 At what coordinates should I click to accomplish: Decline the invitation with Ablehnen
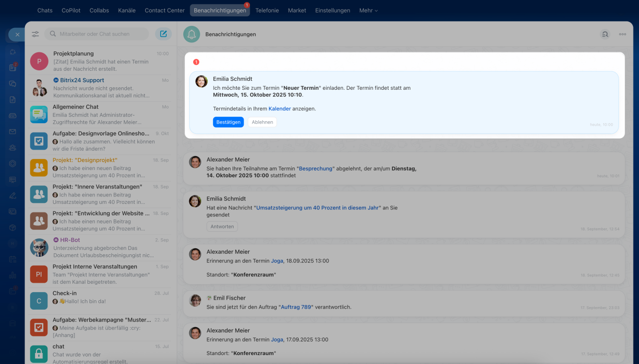pos(262,122)
